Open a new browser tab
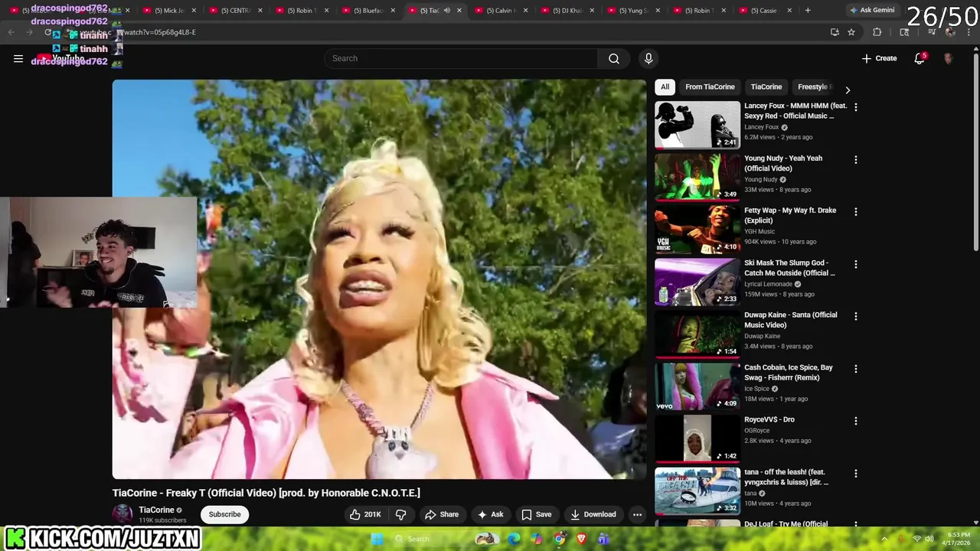This screenshot has height=551, width=980. click(808, 10)
